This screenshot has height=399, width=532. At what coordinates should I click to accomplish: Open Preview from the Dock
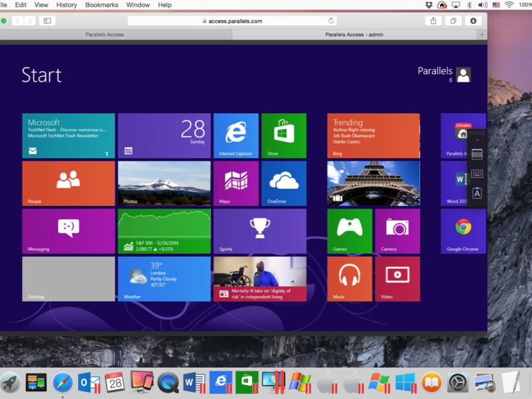point(484,383)
